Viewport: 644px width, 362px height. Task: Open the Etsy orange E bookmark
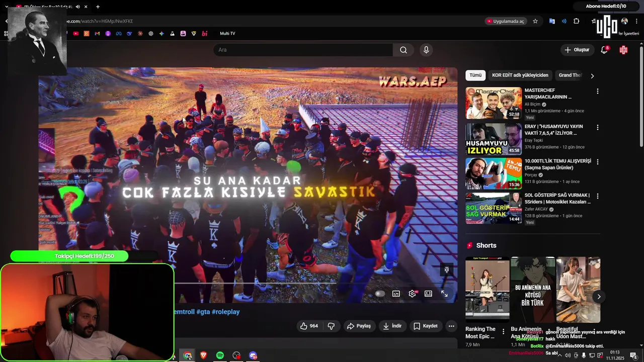point(87,34)
